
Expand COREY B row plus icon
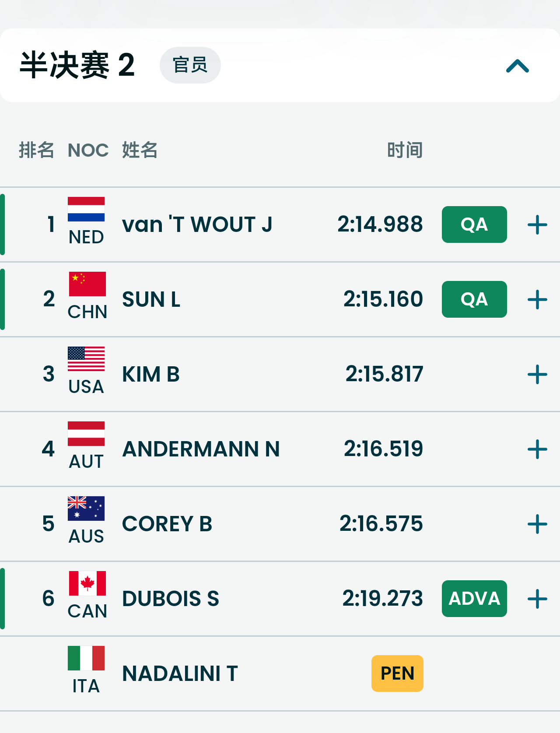point(537,524)
